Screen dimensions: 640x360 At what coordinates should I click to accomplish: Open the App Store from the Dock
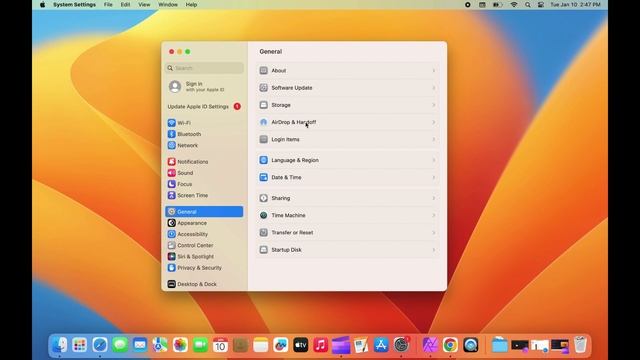pyautogui.click(x=381, y=345)
